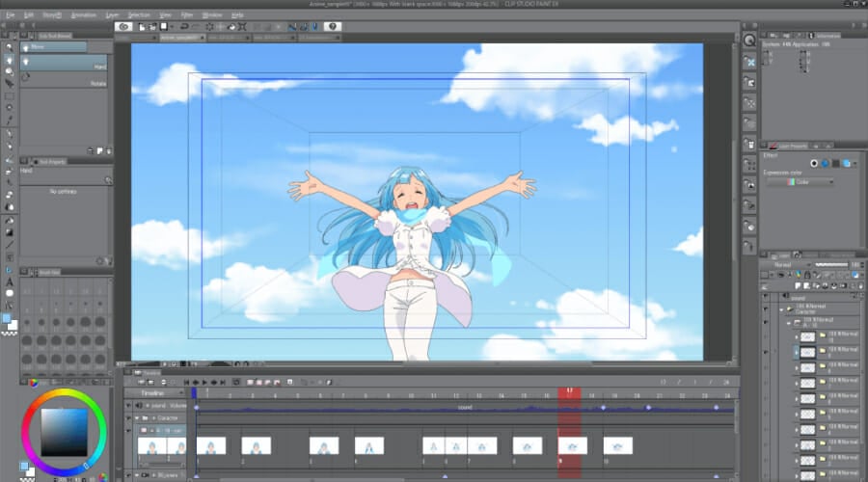868x482 pixels.
Task: Click the first sound volume keyframe
Action: [x=197, y=408]
